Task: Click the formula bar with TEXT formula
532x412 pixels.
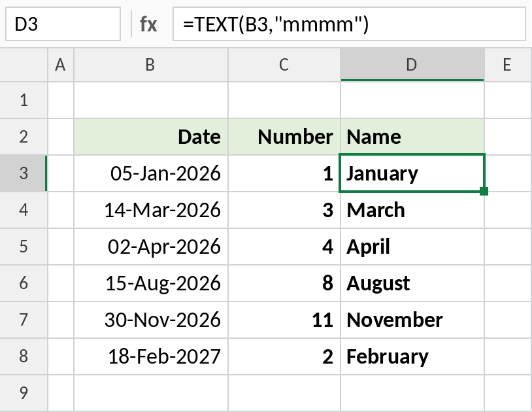Action: tap(349, 24)
